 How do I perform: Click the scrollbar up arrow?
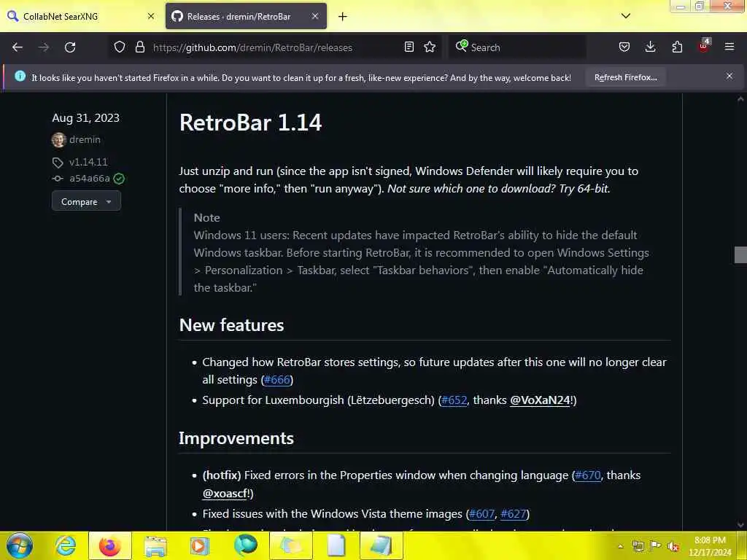click(740, 98)
